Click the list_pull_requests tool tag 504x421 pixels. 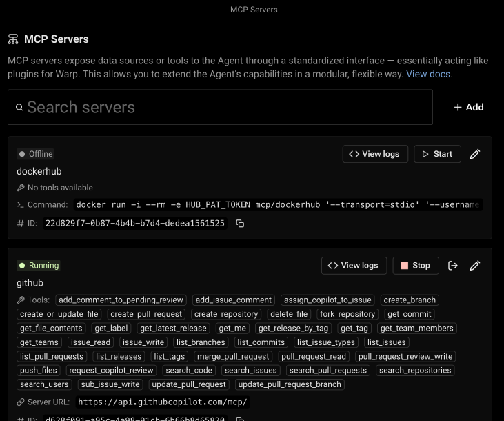[52, 357]
